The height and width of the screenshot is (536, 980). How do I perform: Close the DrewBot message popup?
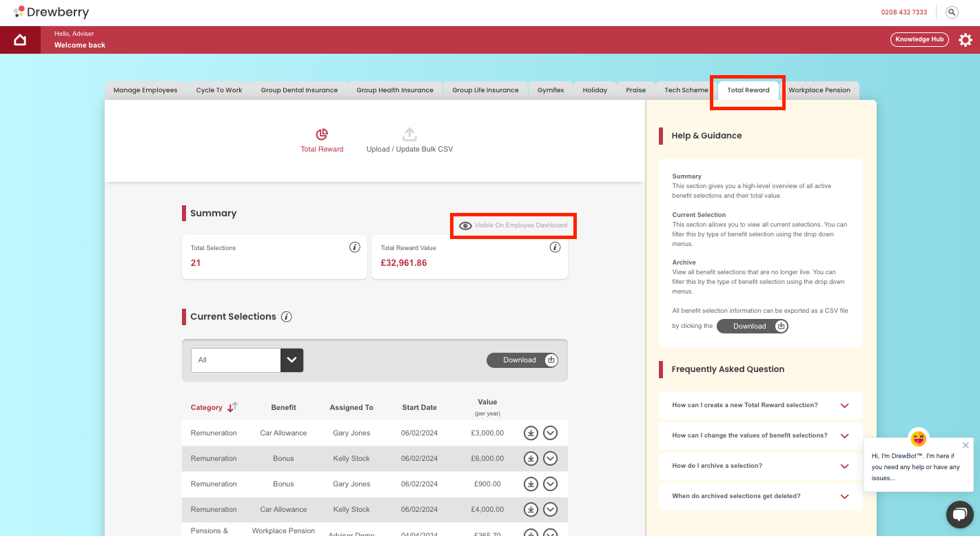point(966,445)
